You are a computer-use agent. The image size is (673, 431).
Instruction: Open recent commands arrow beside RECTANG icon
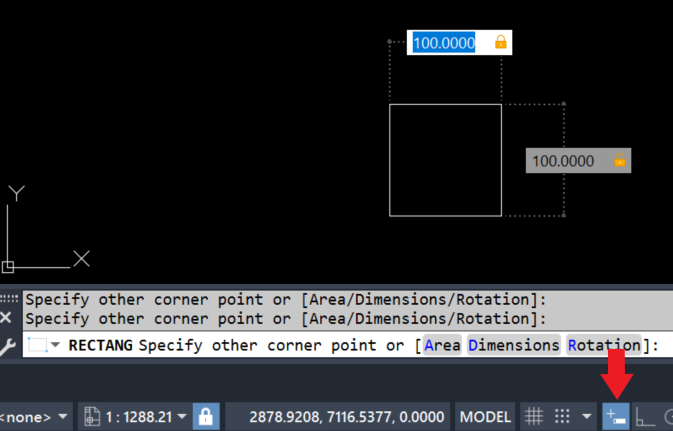[55, 345]
